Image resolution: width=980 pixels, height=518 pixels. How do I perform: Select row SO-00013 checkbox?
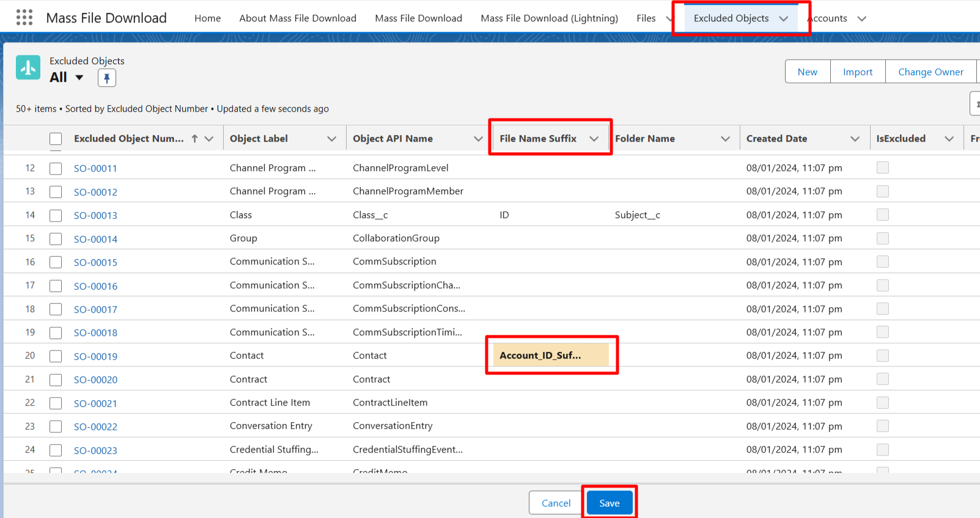coord(56,216)
